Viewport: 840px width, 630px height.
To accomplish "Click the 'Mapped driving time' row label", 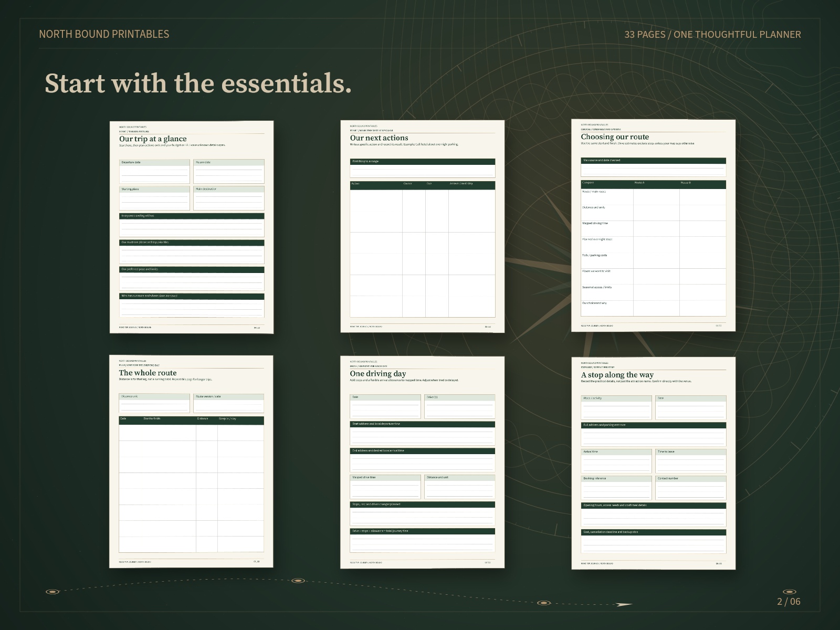I will (595, 223).
